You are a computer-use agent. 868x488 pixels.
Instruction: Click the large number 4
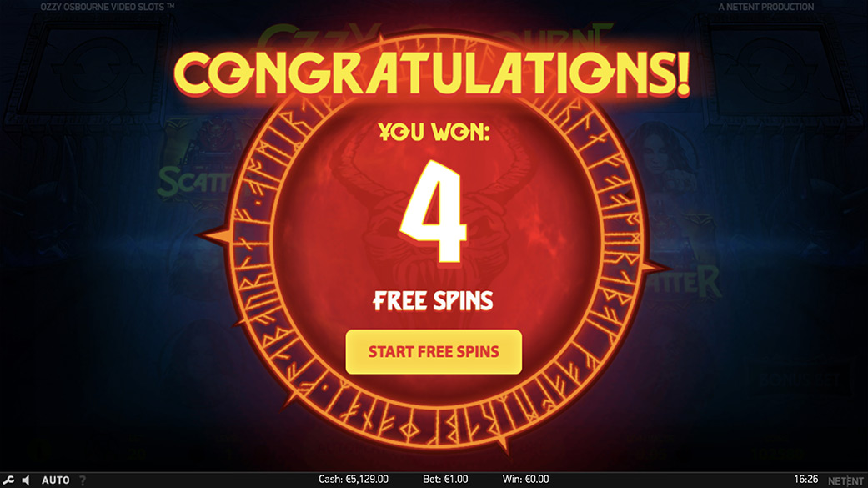click(x=434, y=212)
